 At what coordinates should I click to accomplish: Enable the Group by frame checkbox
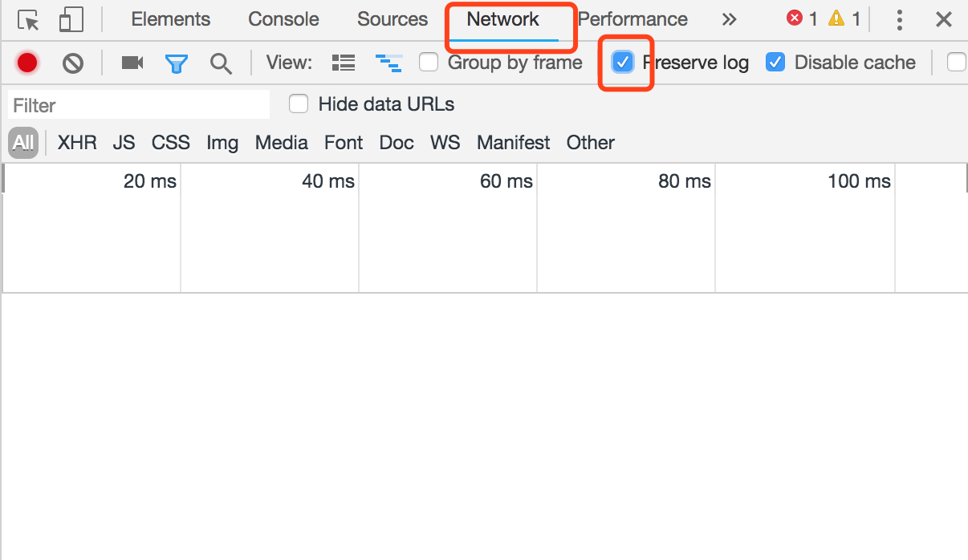tap(429, 62)
